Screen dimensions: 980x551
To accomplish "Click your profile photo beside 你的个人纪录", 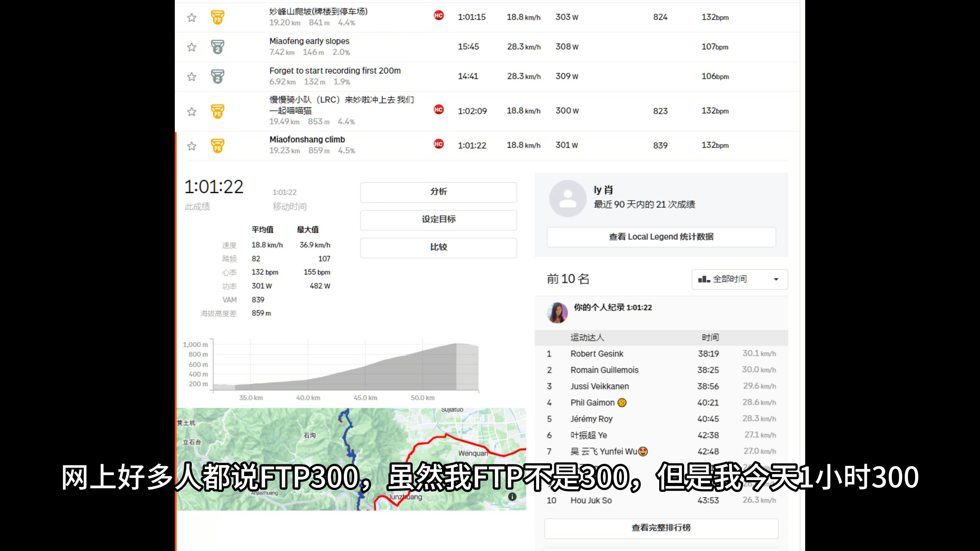I will [x=557, y=313].
